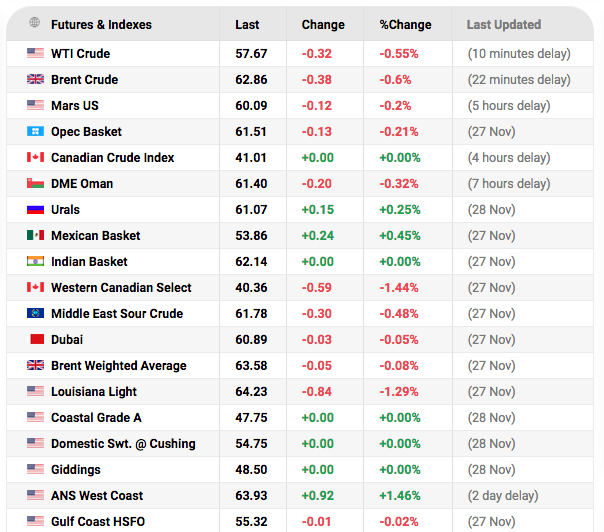Select the Coastal Grade A name
Screen dimensions: 604x532
[x=96, y=418]
